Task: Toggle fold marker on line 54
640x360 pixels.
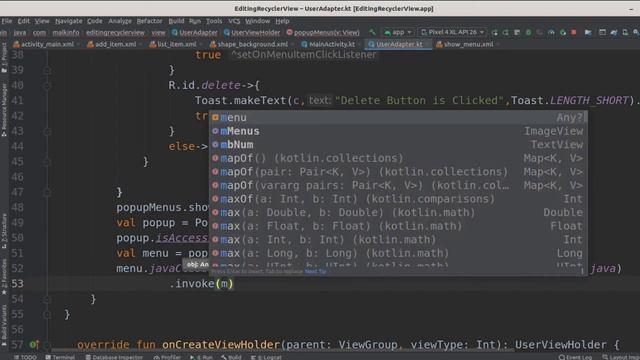Action: [47, 299]
